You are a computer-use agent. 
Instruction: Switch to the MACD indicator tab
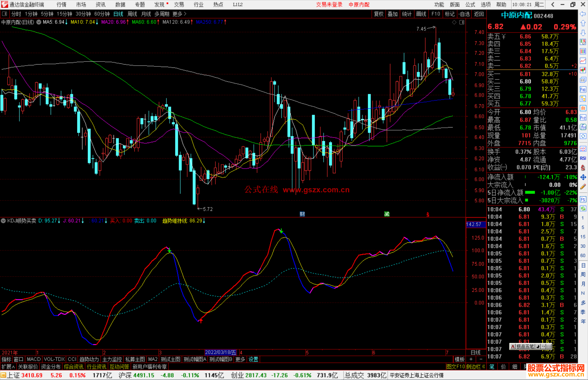point(34,359)
